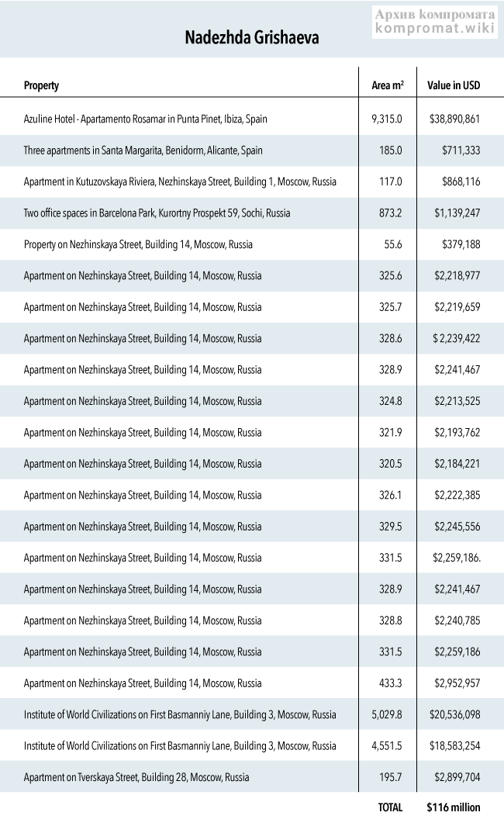Image resolution: width=504 pixels, height=833 pixels.
Task: Select the $379,188 value cell
Action: [x=461, y=244]
